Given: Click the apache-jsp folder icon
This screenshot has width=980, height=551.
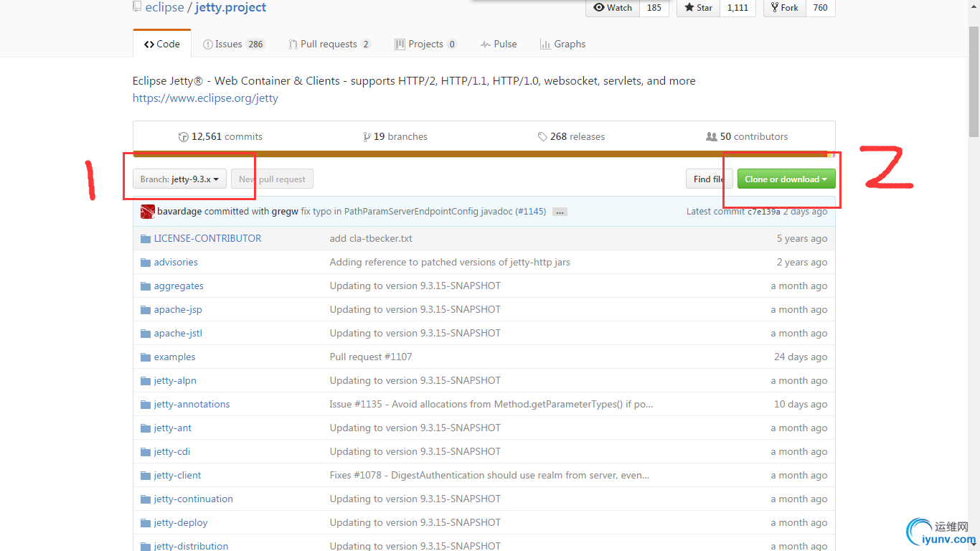Looking at the screenshot, I should coord(146,310).
